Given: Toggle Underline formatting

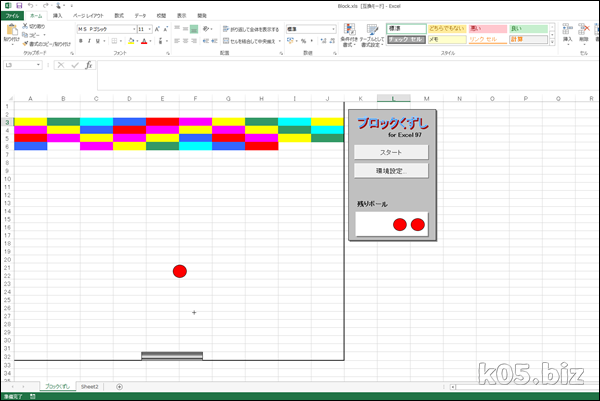Looking at the screenshot, I should [98, 41].
